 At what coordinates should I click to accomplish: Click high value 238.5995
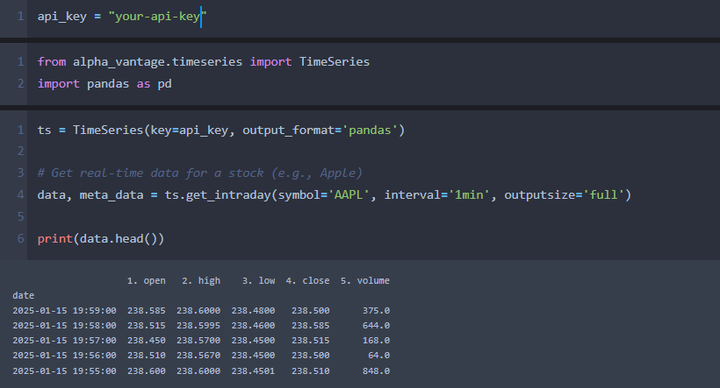(198, 326)
